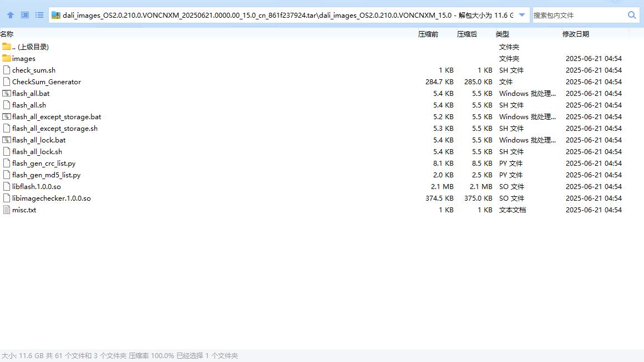This screenshot has height=362, width=644.
Task: Click the flash_all_except_storage.bat file icon
Action: [7, 116]
